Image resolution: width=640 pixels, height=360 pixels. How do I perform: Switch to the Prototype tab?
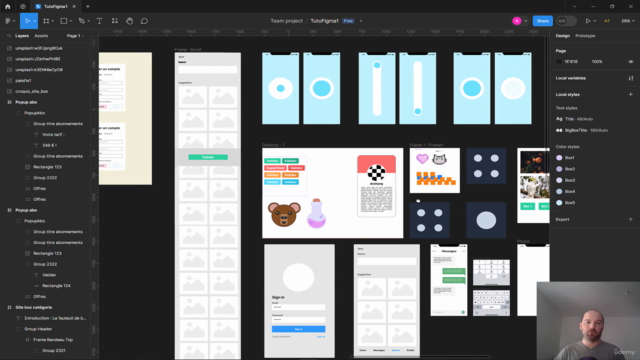coord(585,36)
